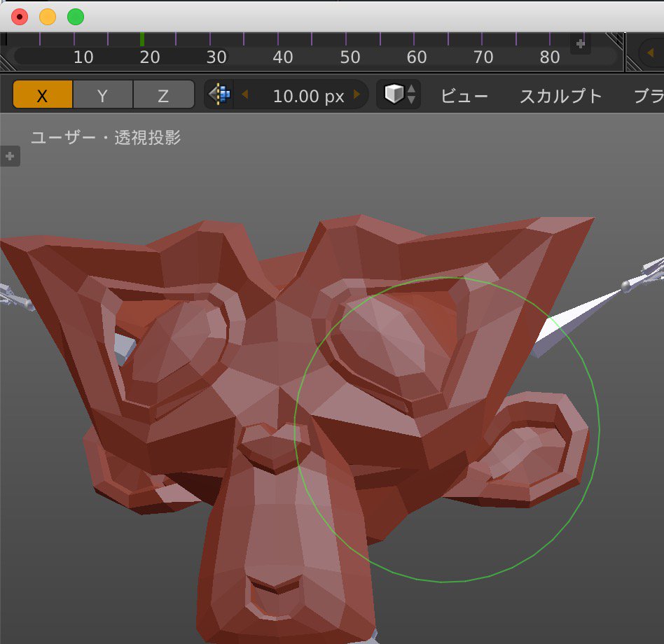
Task: Open the スカルプト menu
Action: coord(560,96)
